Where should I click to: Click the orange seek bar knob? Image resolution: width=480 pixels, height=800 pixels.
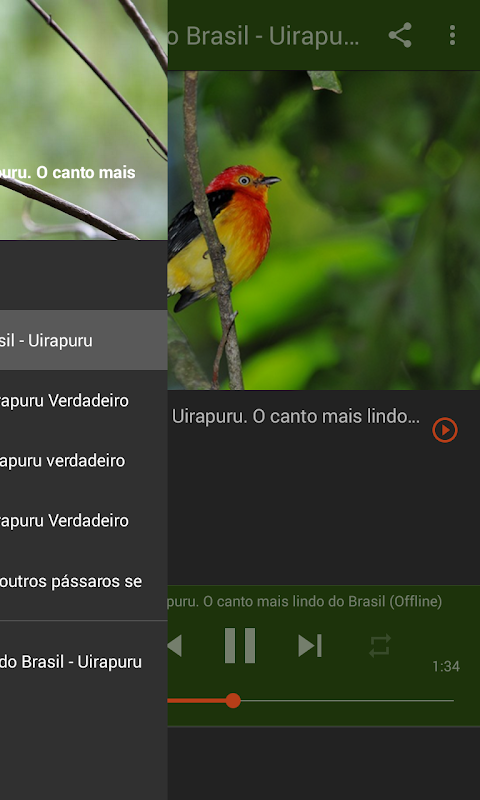tap(233, 701)
